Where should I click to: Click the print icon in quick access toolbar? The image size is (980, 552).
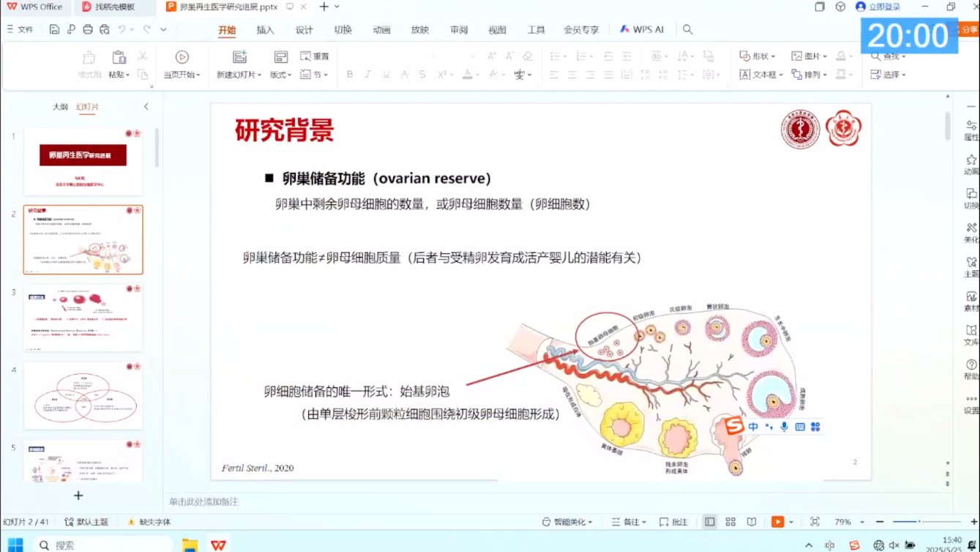(x=88, y=30)
